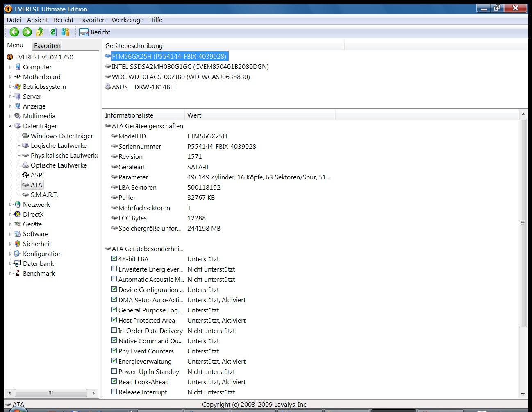Click the up-level folder arrow icon

pos(40,32)
